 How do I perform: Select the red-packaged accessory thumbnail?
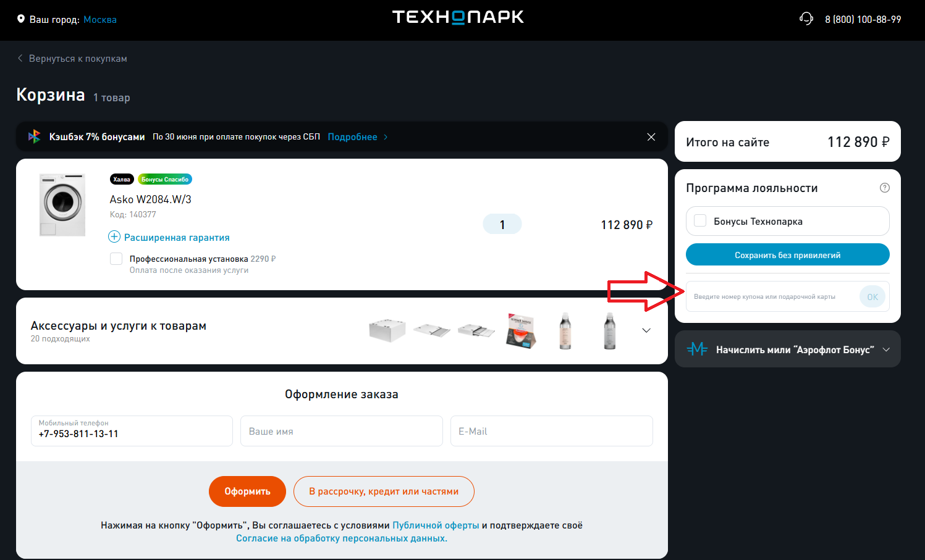[520, 330]
